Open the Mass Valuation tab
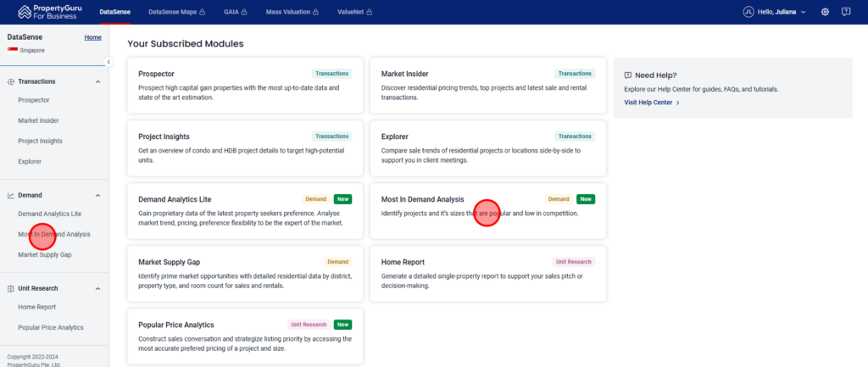The width and height of the screenshot is (868, 367). click(x=292, y=12)
